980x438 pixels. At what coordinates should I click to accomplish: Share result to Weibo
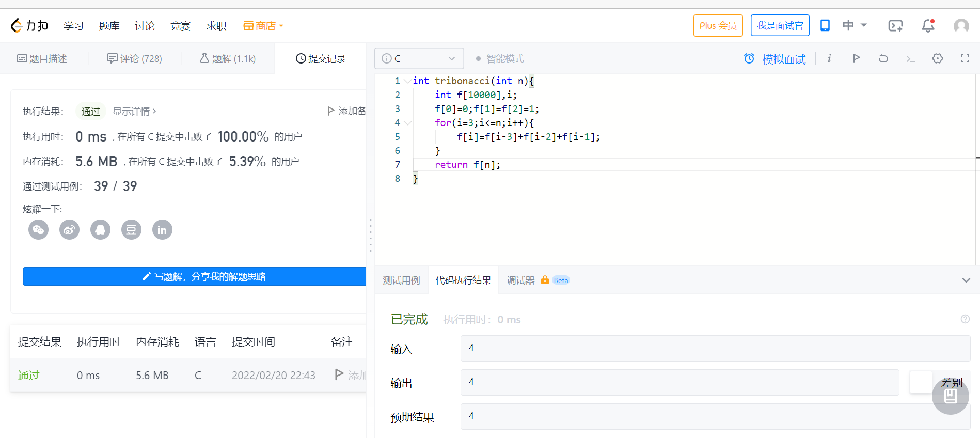pos(70,230)
